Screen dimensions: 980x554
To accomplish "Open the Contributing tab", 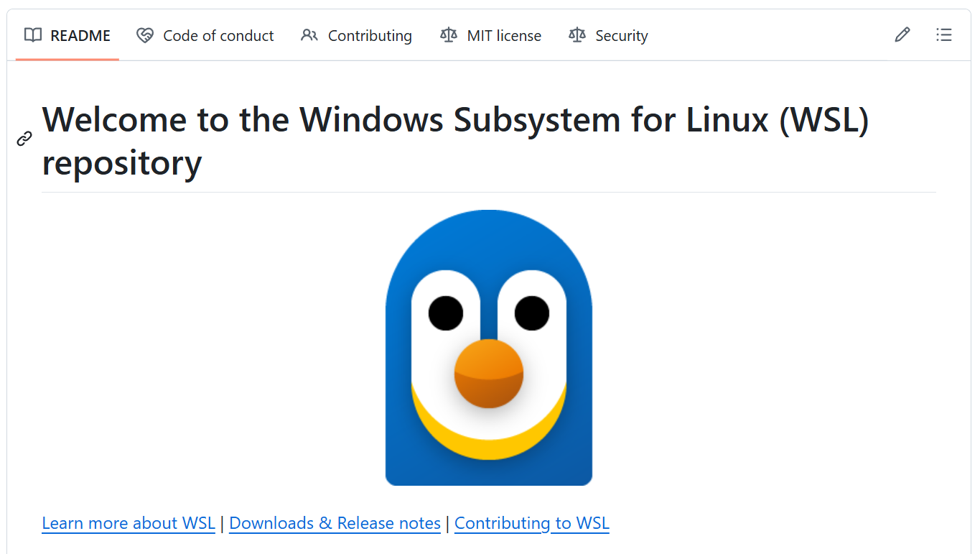I will 370,36.
